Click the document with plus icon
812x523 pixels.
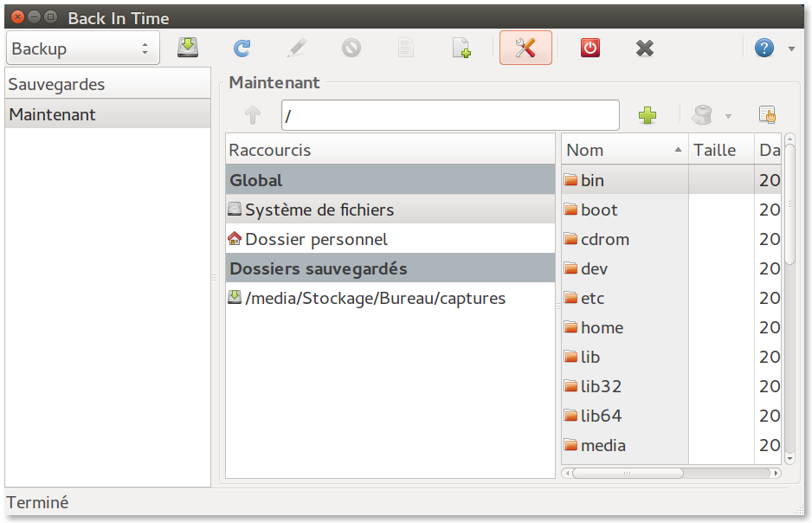click(x=461, y=48)
